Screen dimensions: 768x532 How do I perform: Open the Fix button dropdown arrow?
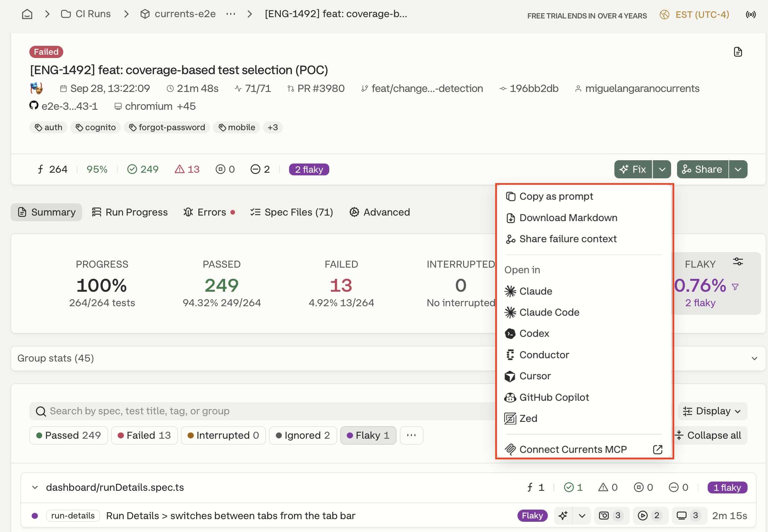pyautogui.click(x=662, y=169)
